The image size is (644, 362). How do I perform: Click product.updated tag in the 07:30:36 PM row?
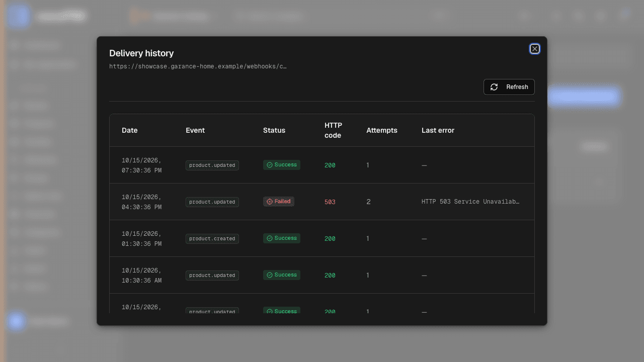[x=212, y=165]
